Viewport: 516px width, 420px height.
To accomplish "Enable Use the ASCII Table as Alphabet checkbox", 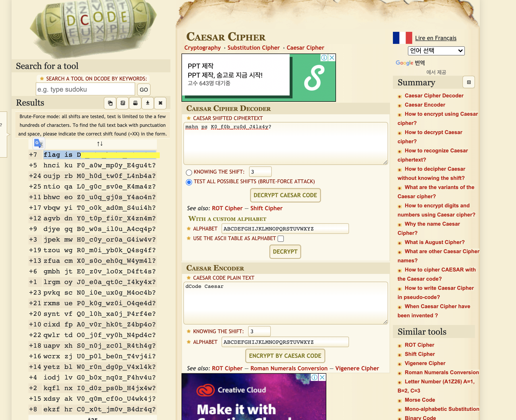I will pos(281,238).
